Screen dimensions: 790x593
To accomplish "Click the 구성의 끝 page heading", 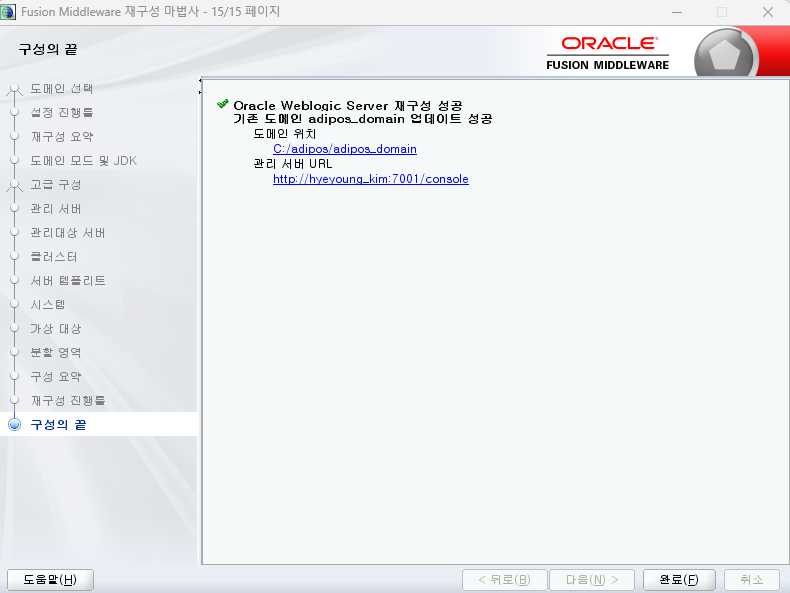I will pos(48,49).
